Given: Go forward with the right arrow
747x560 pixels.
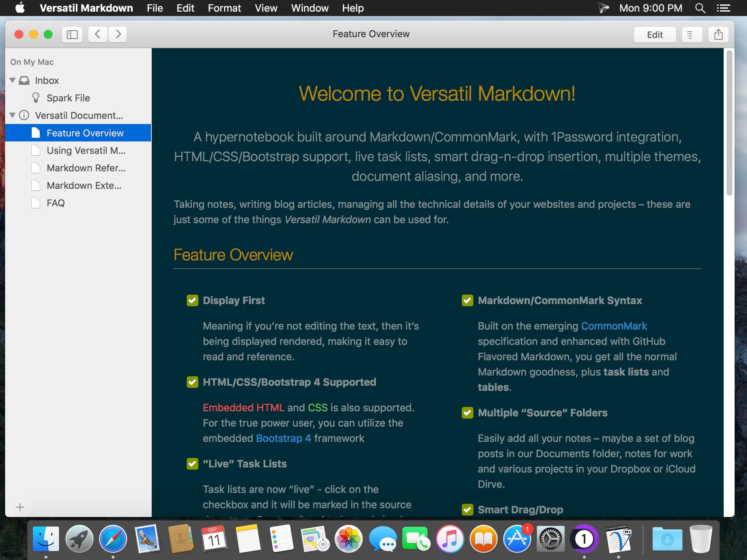Looking at the screenshot, I should click(118, 34).
